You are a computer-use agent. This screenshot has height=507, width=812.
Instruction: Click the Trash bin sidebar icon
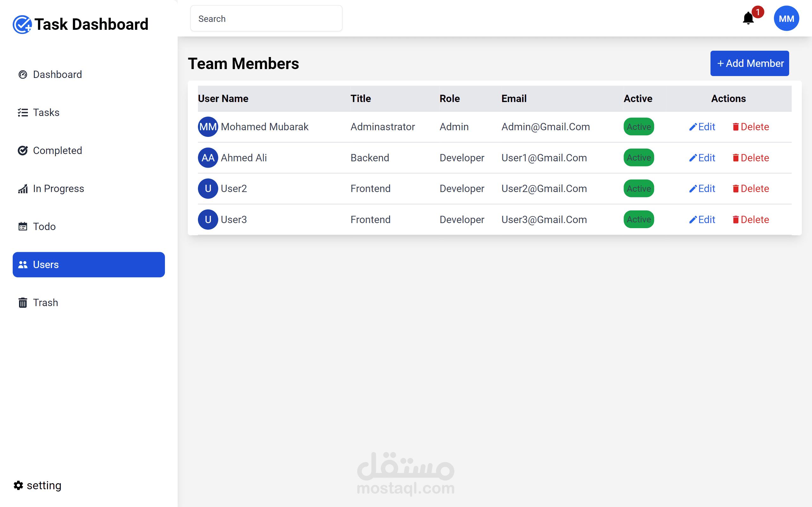[23, 302]
